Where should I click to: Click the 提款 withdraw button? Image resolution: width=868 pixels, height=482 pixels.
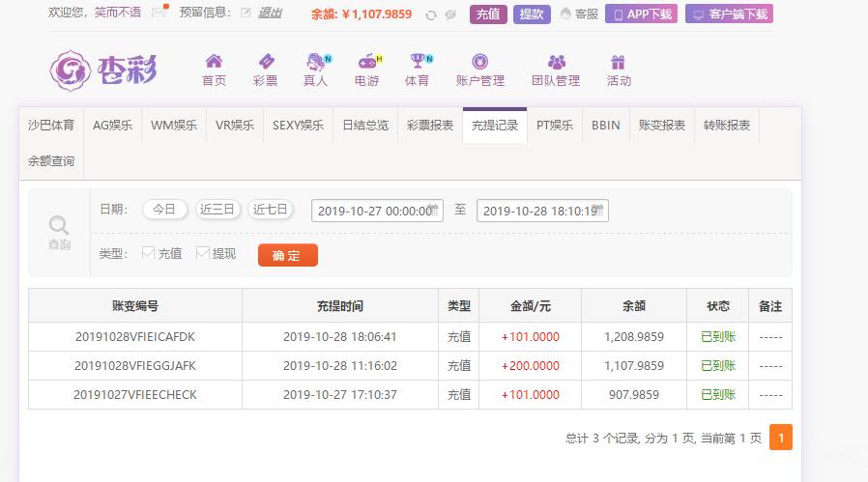coord(532,14)
